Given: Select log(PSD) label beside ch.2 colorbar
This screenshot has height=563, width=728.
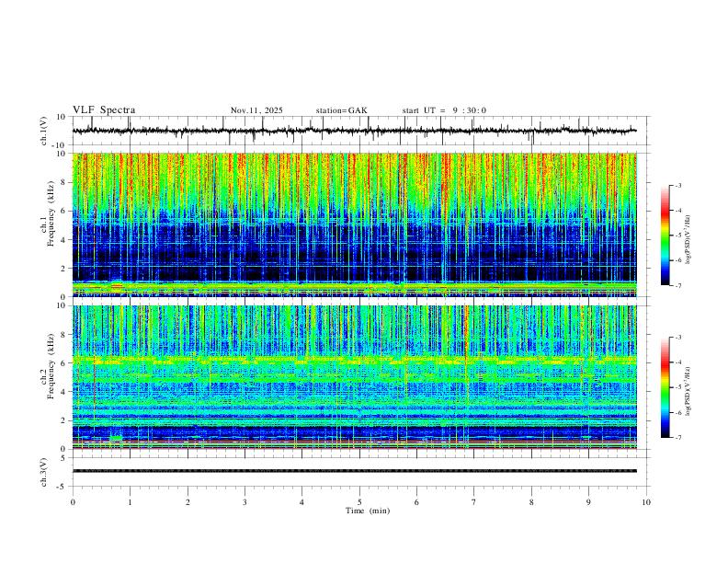Looking at the screenshot, I should 688,391.
